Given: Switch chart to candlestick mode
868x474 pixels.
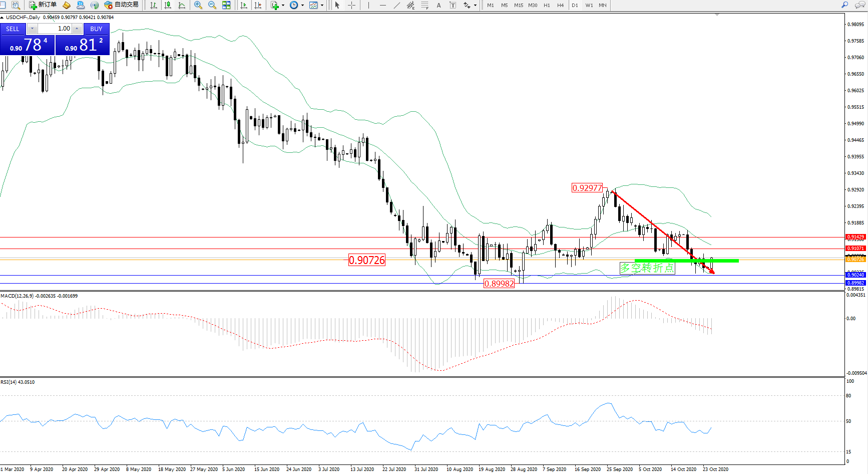Looking at the screenshot, I should 168,5.
